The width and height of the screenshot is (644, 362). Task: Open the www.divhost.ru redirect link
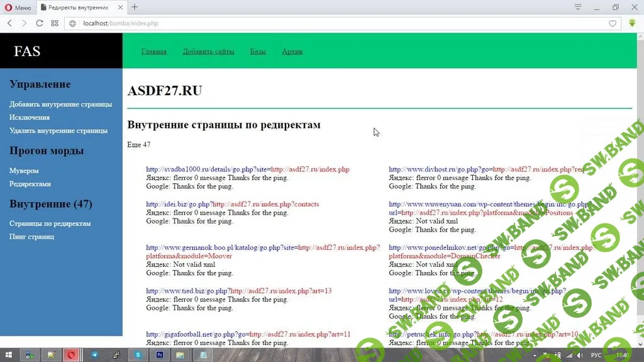pyautogui.click(x=486, y=169)
